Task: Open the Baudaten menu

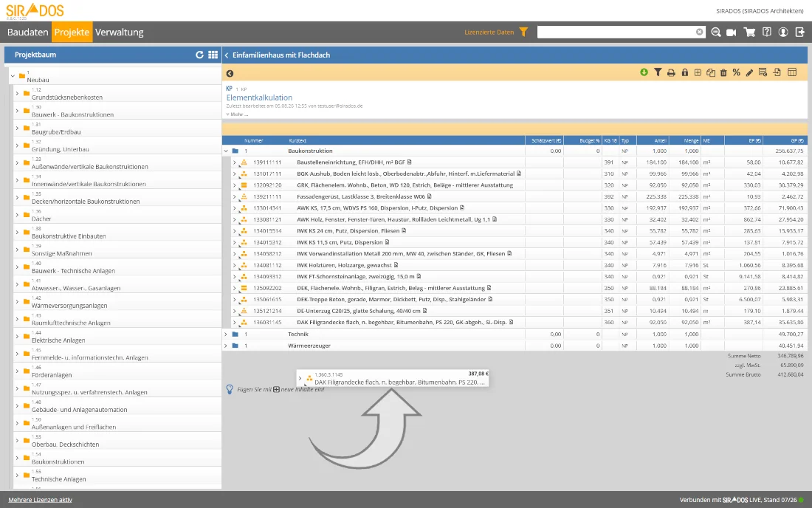Action: pyautogui.click(x=27, y=32)
